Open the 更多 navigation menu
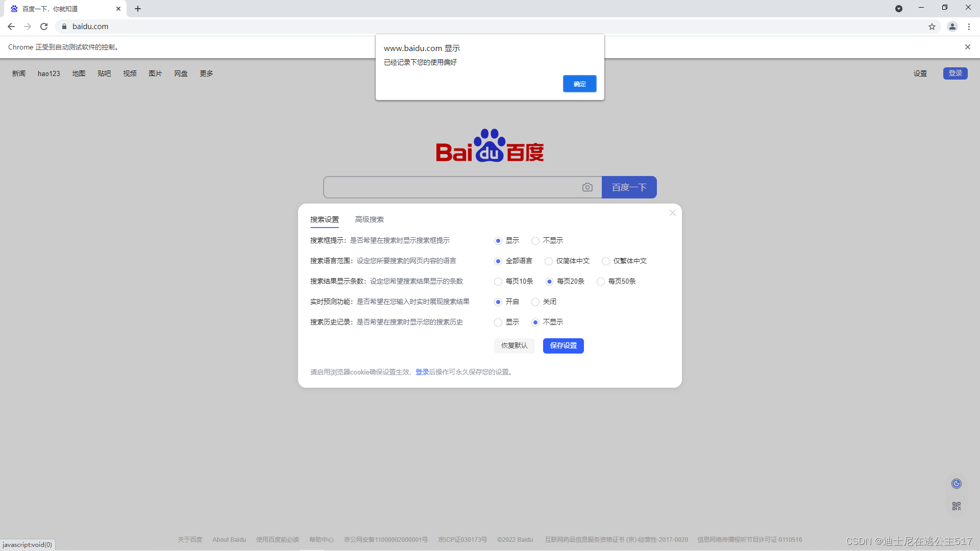This screenshot has width=980, height=551. (206, 73)
